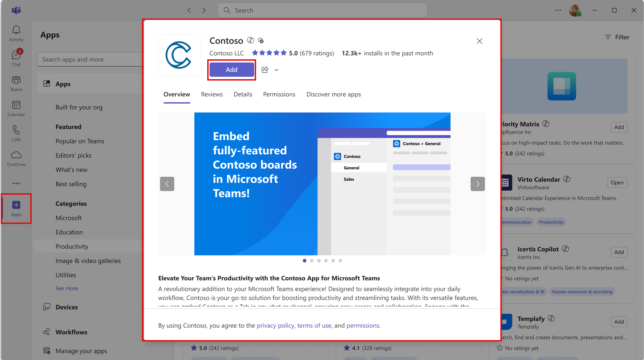The image size is (644, 360).
Task: Click the Chat icon in sidebar
Action: pos(16,58)
